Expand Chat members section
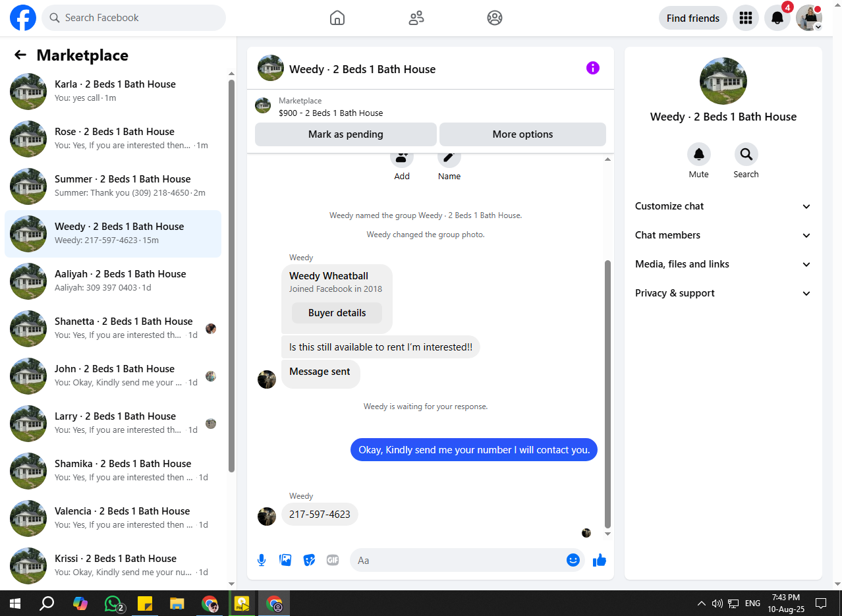This screenshot has width=842, height=616. pos(723,235)
